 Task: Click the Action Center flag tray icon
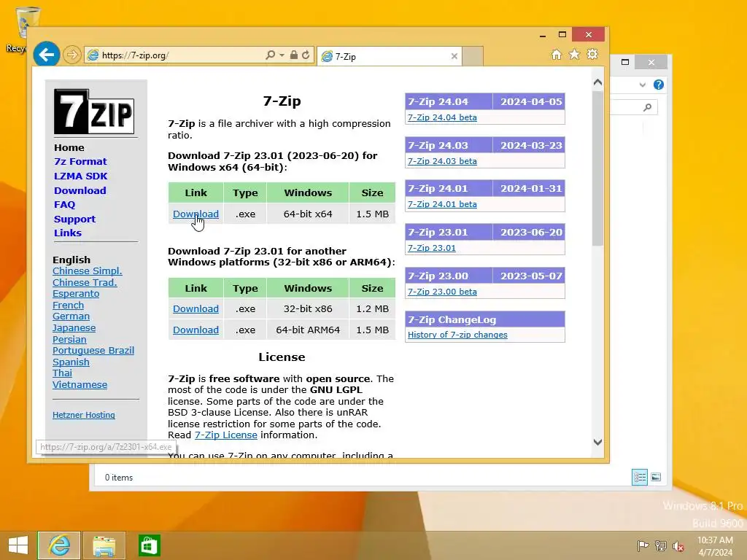click(643, 546)
